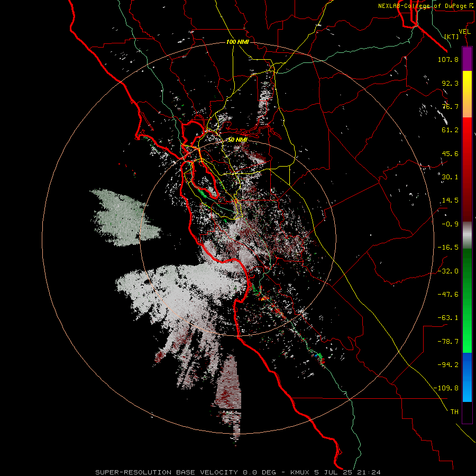Pick the blue segment of the color bar
This screenshot has height=476, width=476.
pyautogui.click(x=467, y=377)
